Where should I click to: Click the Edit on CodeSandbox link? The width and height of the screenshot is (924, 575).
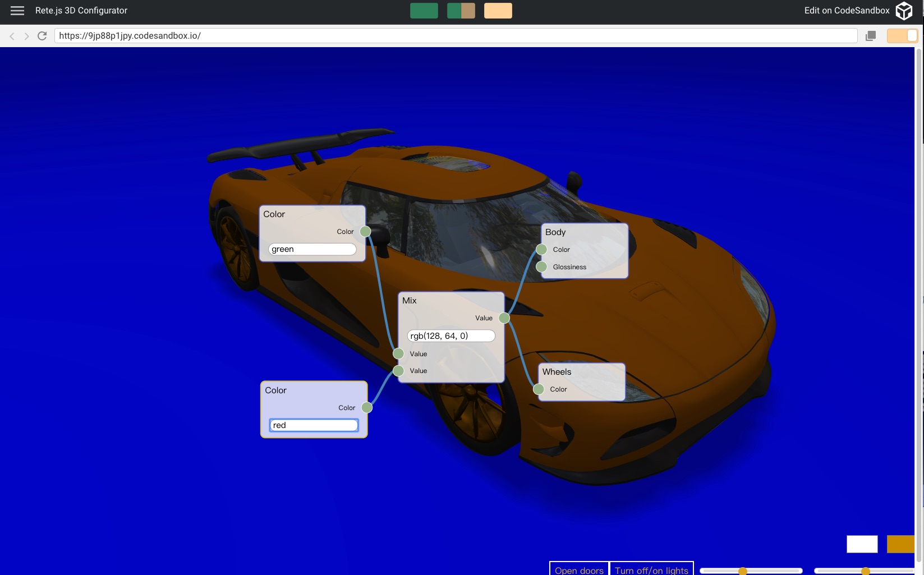(846, 10)
